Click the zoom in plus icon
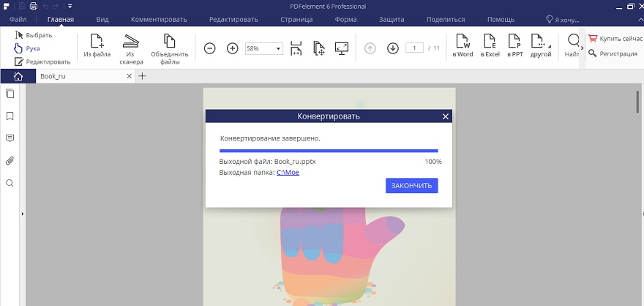Image resolution: width=644 pixels, height=306 pixels. point(233,48)
